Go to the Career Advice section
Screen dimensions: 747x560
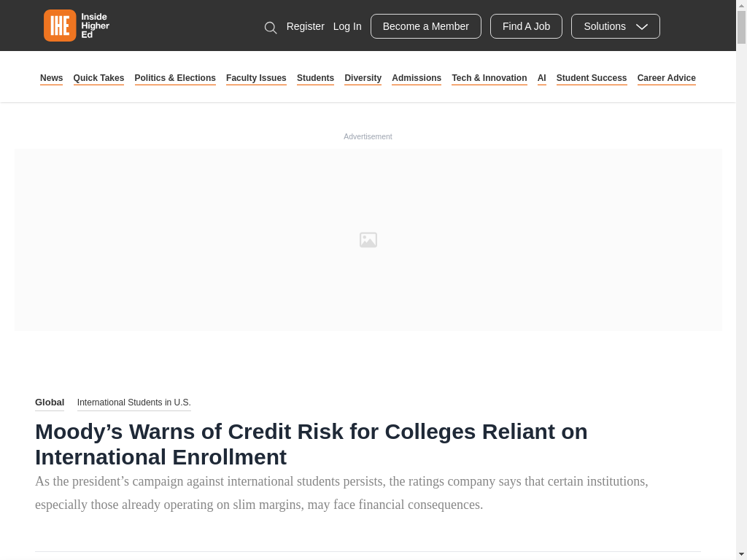[667, 78]
